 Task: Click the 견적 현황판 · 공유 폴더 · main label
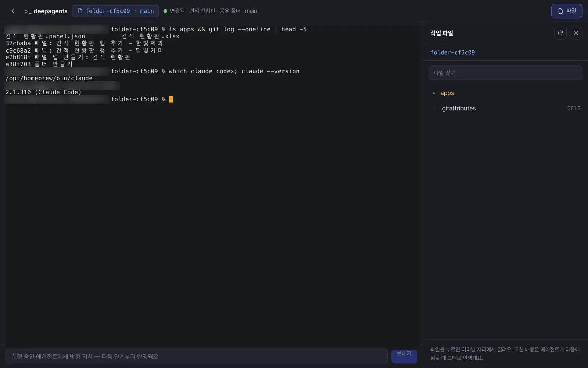point(223,11)
